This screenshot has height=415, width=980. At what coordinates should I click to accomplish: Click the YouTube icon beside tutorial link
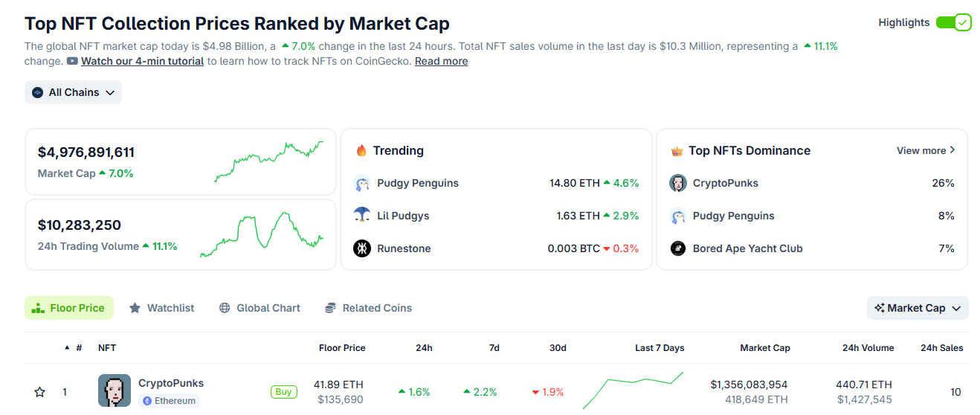[72, 61]
